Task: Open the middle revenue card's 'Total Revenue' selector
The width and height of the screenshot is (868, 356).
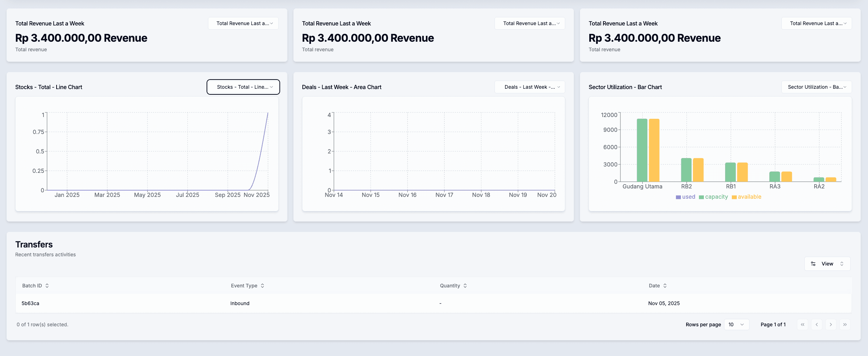Action: pos(530,23)
